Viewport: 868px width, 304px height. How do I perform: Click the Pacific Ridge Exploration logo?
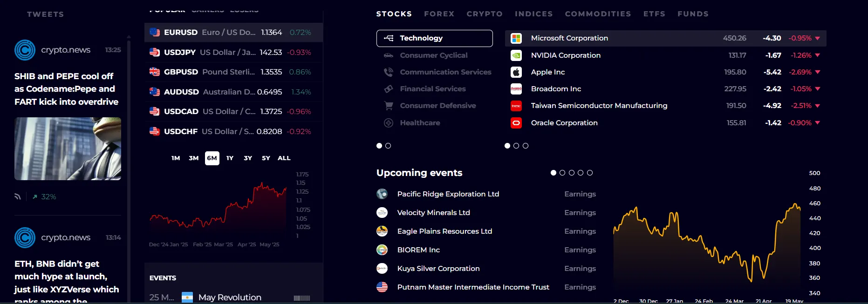[x=382, y=194]
